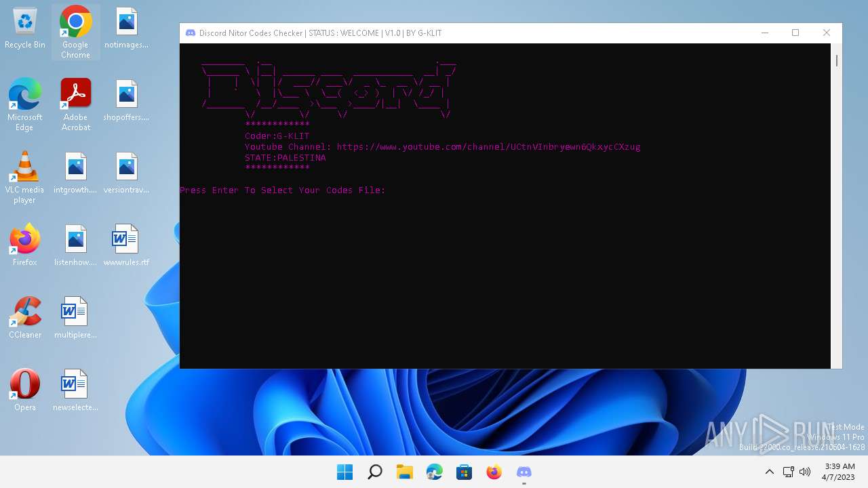Open the clock and date flyout
Screen dimensions: 868x488
[840, 472]
